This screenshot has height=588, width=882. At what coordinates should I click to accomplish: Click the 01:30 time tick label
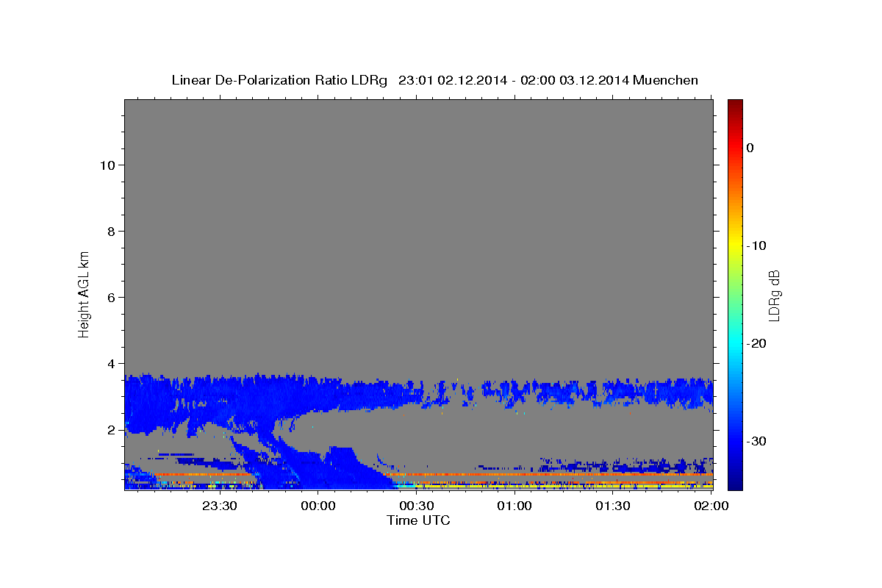click(x=612, y=506)
